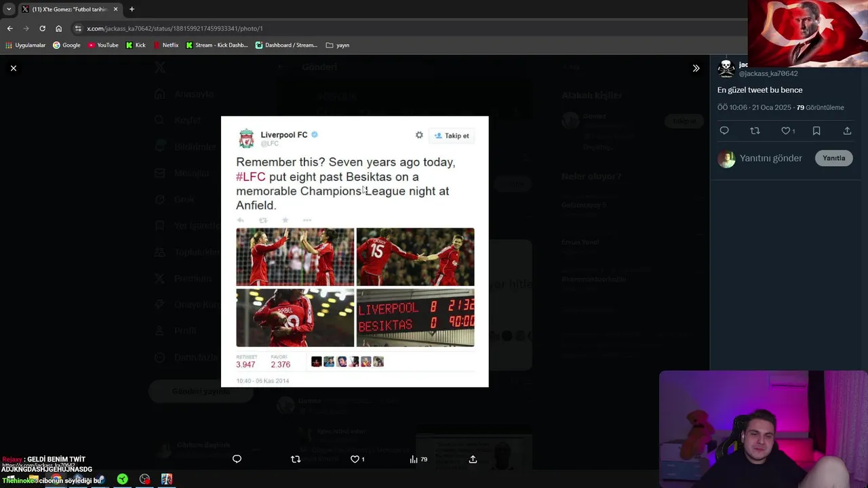868x488 pixels.
Task: View site information icon in address bar
Action: click(78, 28)
